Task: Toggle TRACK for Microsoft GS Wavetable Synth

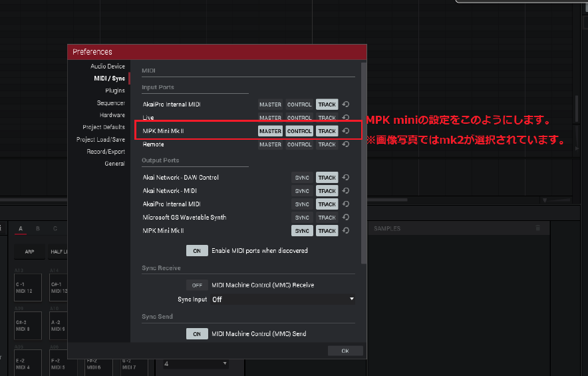Action: pos(327,218)
